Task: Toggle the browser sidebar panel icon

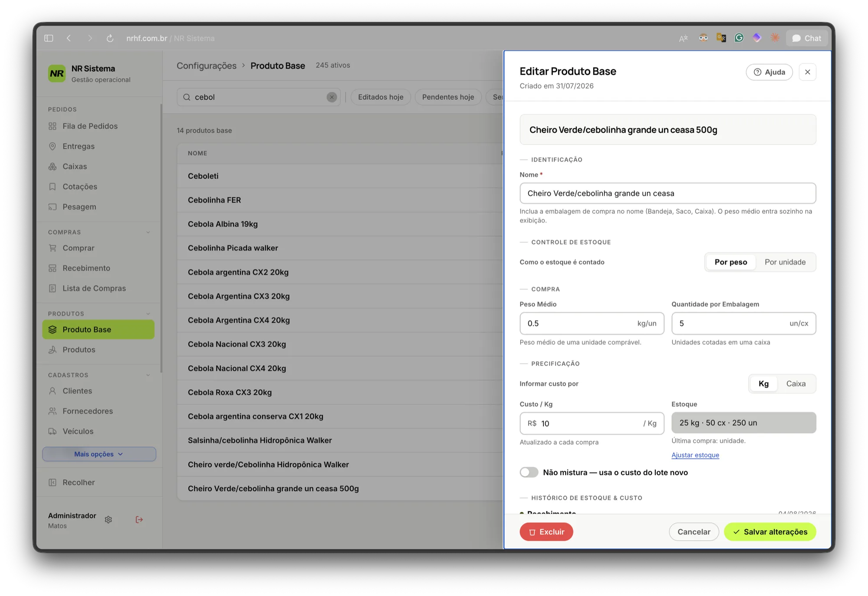Action: [49, 38]
